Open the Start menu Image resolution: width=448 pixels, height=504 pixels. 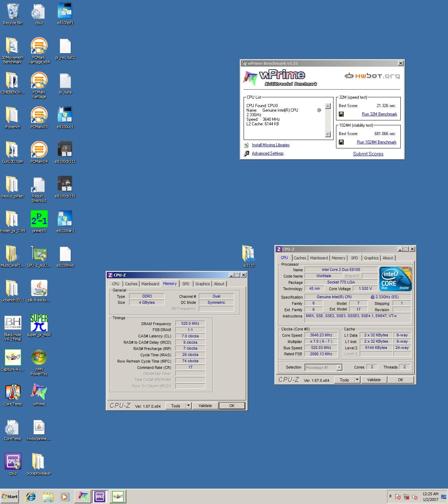coord(9,496)
